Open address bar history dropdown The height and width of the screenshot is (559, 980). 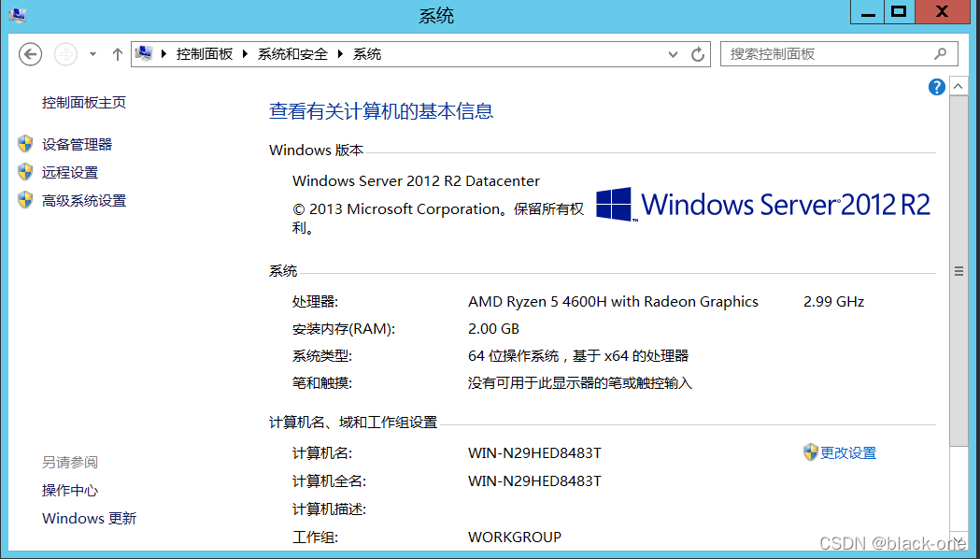coord(673,54)
